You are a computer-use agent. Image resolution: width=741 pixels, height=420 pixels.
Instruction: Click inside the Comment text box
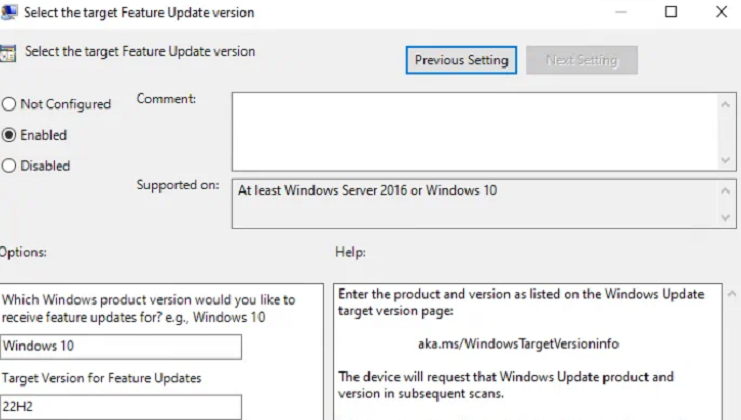point(475,132)
